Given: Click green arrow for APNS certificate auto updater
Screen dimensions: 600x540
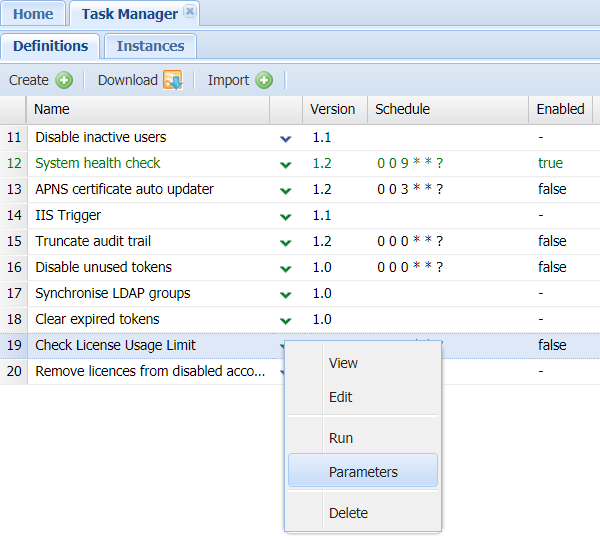Looking at the screenshot, I should [286, 190].
